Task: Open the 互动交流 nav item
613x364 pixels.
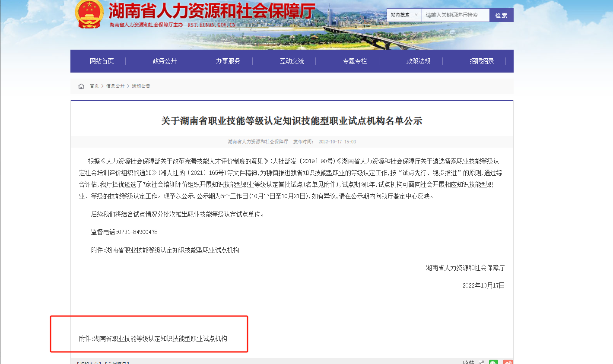Action: 292,61
